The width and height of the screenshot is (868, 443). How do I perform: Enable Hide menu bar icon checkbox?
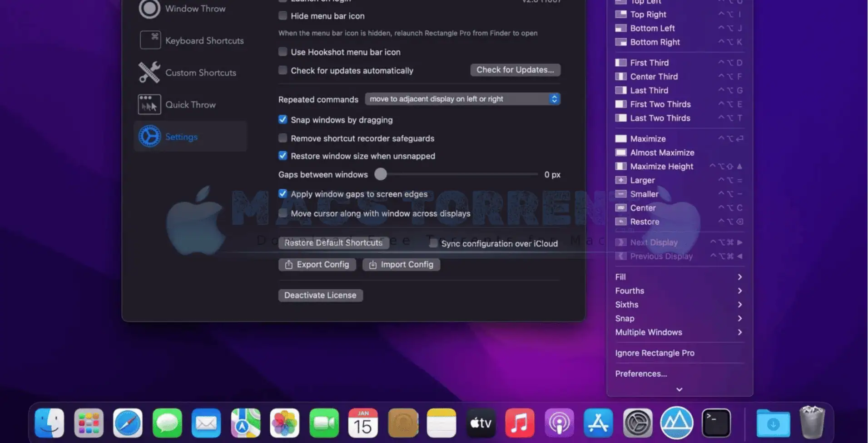[x=283, y=15]
